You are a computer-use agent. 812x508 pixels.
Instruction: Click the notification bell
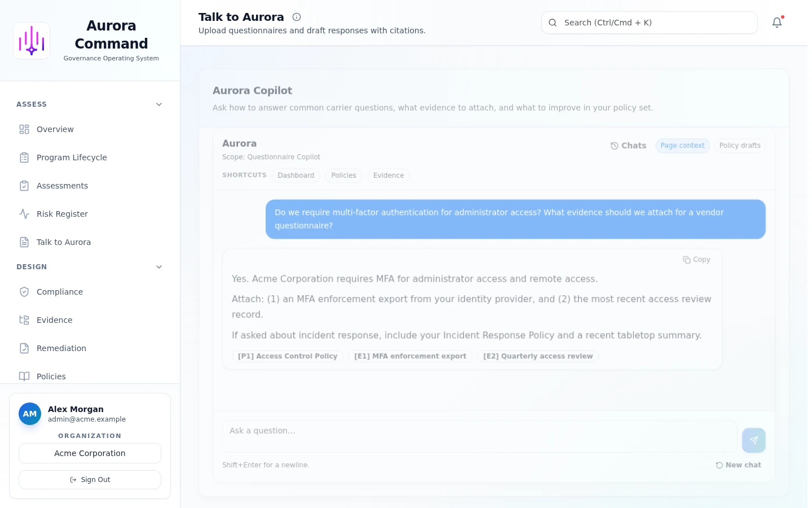point(777,23)
